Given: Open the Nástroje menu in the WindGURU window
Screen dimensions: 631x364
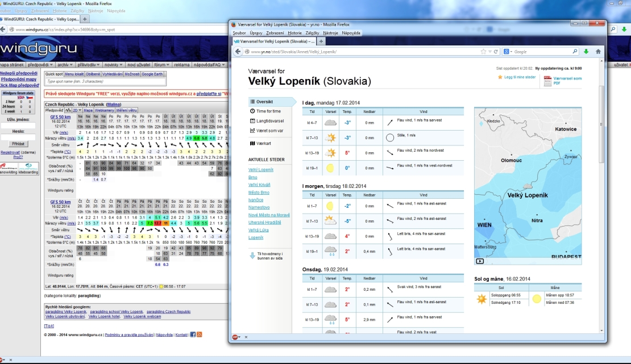Looking at the screenshot, I should point(96,11).
